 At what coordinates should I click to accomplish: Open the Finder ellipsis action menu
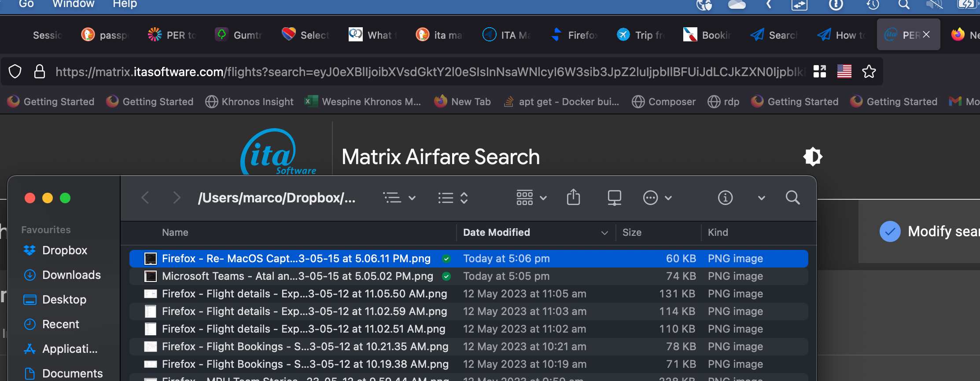tap(657, 198)
